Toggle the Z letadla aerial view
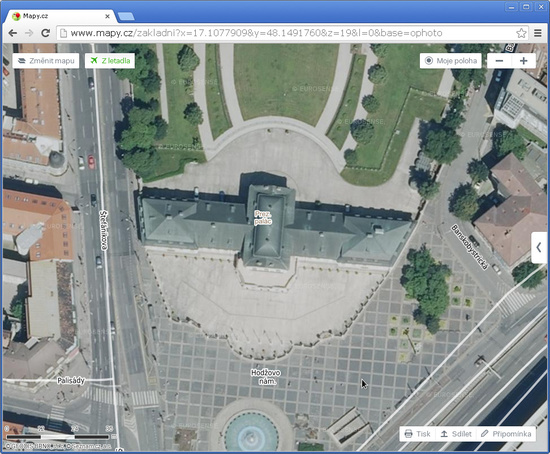The width and height of the screenshot is (550, 454). pyautogui.click(x=110, y=61)
